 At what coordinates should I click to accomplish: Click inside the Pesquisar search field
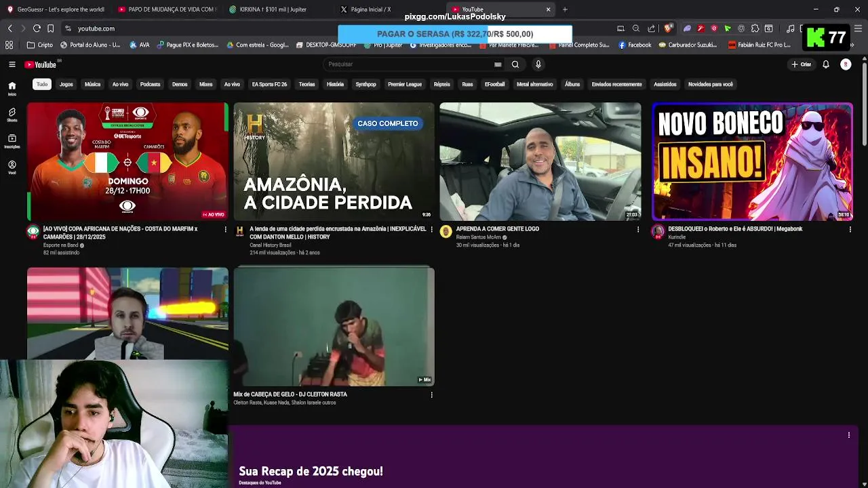point(410,64)
